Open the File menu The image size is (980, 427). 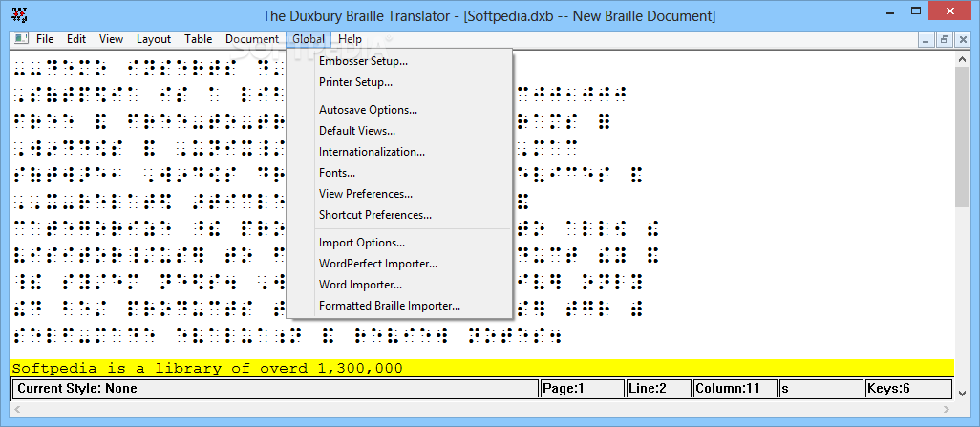(x=45, y=39)
